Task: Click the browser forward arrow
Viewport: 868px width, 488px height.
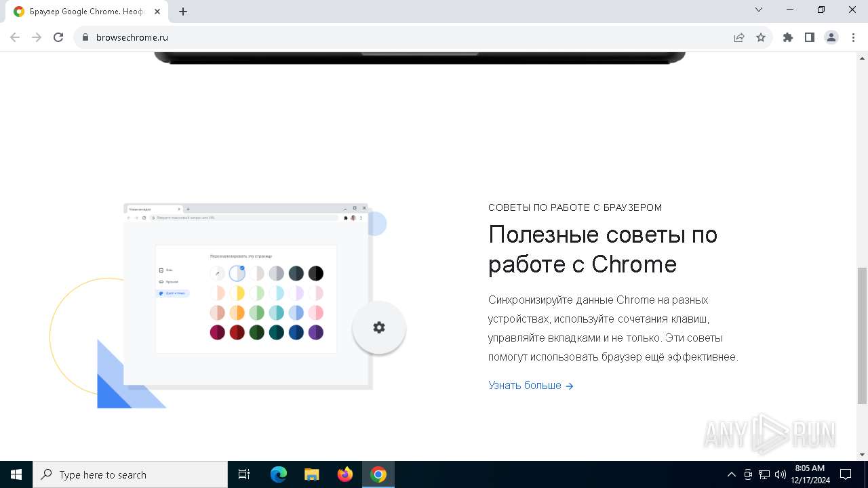Action: 37,37
